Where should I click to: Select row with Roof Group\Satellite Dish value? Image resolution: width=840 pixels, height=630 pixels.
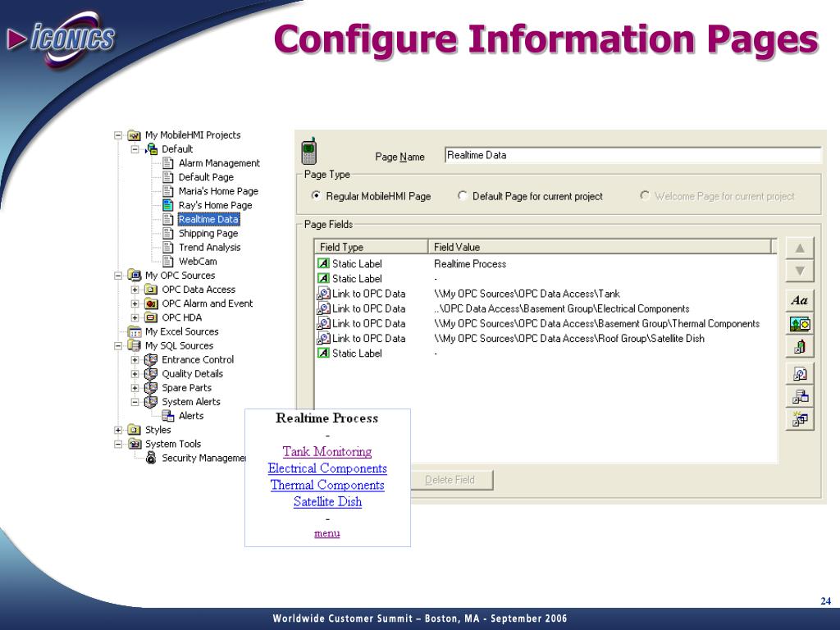(x=546, y=339)
